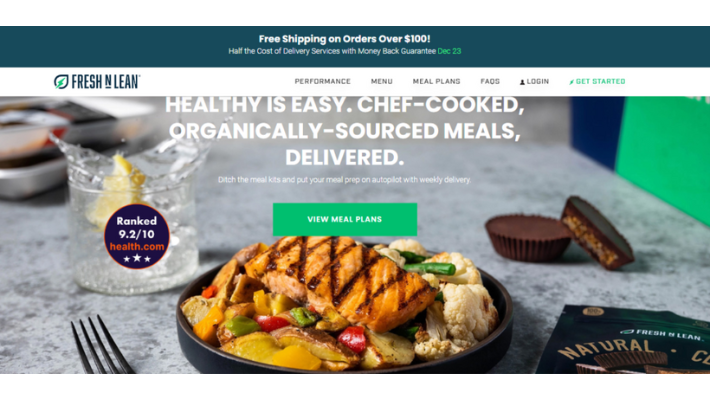Image resolution: width=710 pixels, height=400 pixels.
Task: Open the Menu navigation item
Action: 382,82
